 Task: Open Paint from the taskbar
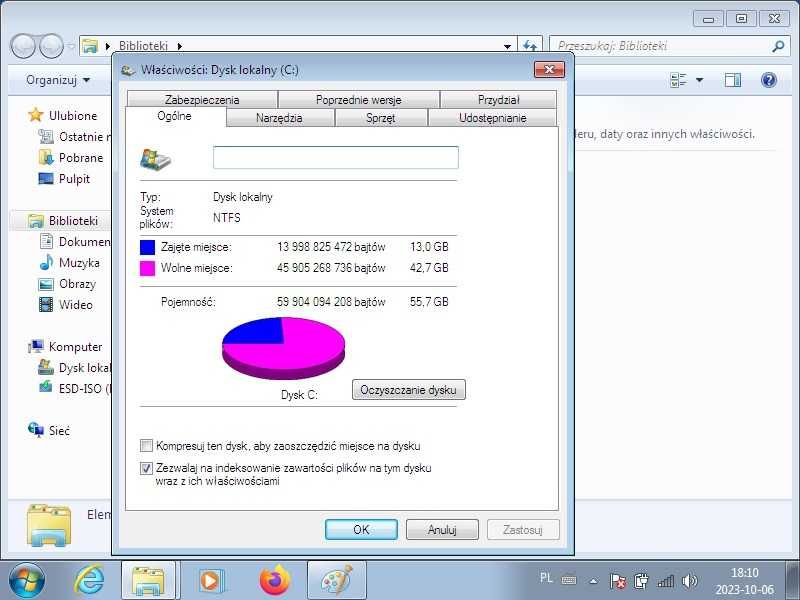[x=337, y=581]
